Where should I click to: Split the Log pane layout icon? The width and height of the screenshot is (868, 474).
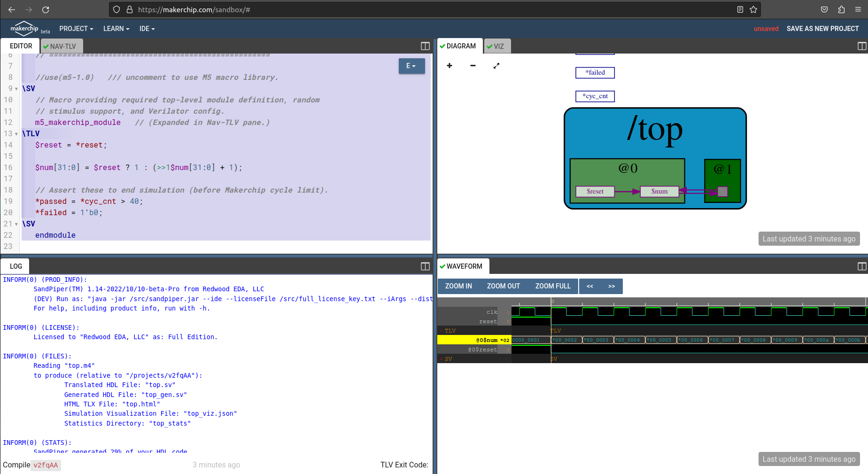coord(425,266)
